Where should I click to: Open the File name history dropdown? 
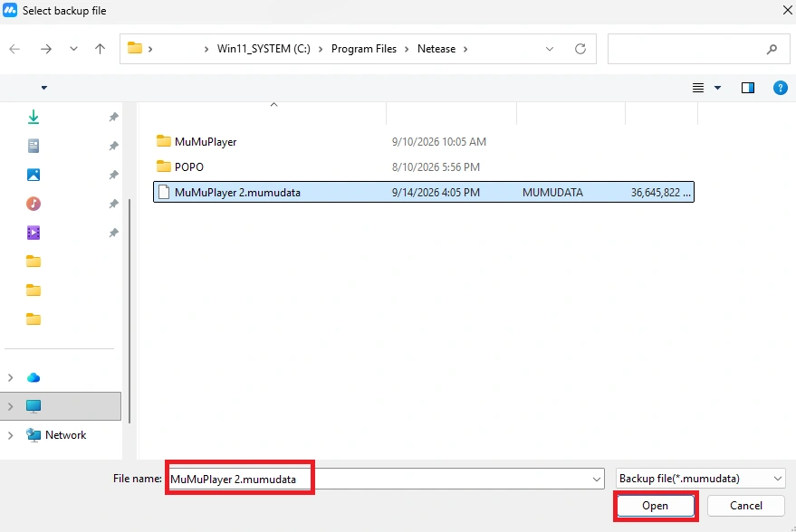pos(597,479)
